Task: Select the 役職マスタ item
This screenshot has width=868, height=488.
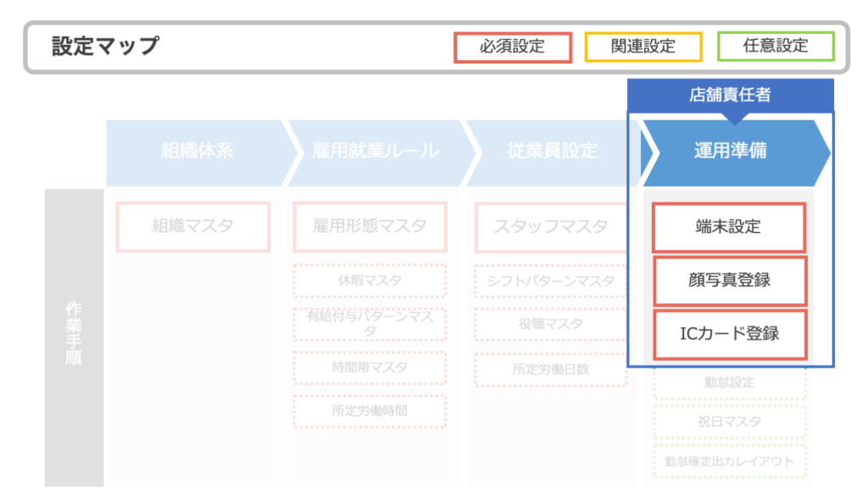Action: (551, 324)
